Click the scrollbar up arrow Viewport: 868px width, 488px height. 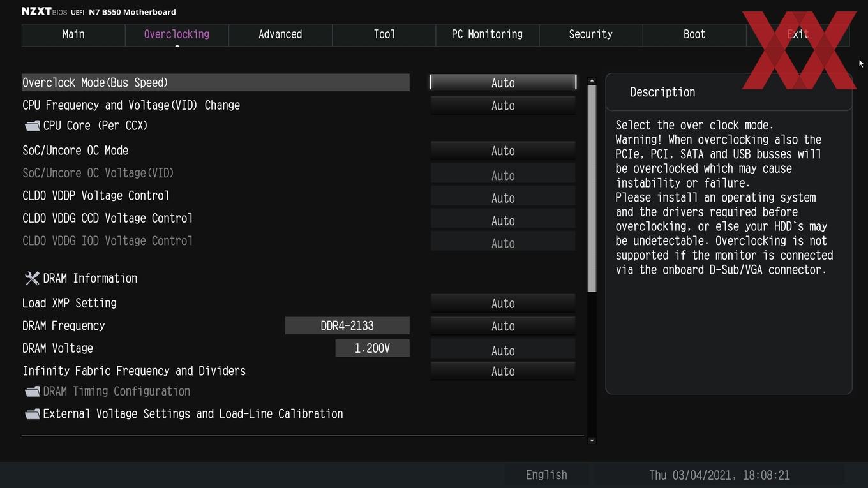[592, 80]
